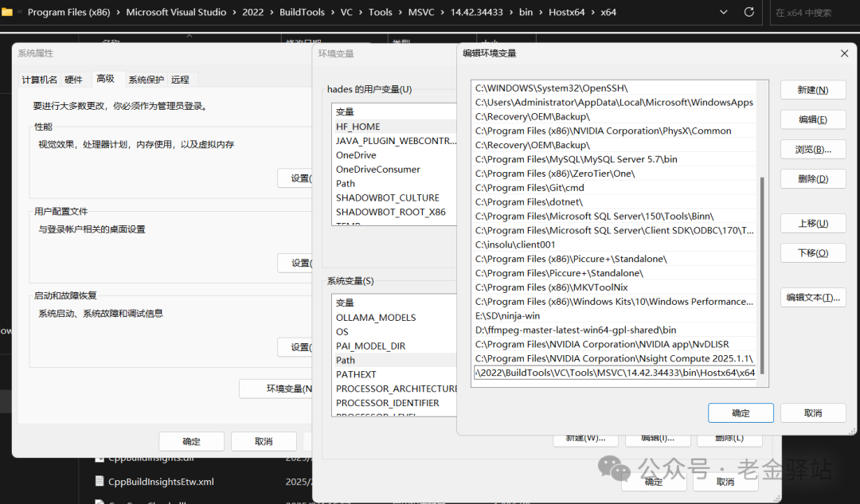Click the CppBuildInsightsEtw.xml file icon
Viewport: 860px width, 504px height.
tap(100, 482)
